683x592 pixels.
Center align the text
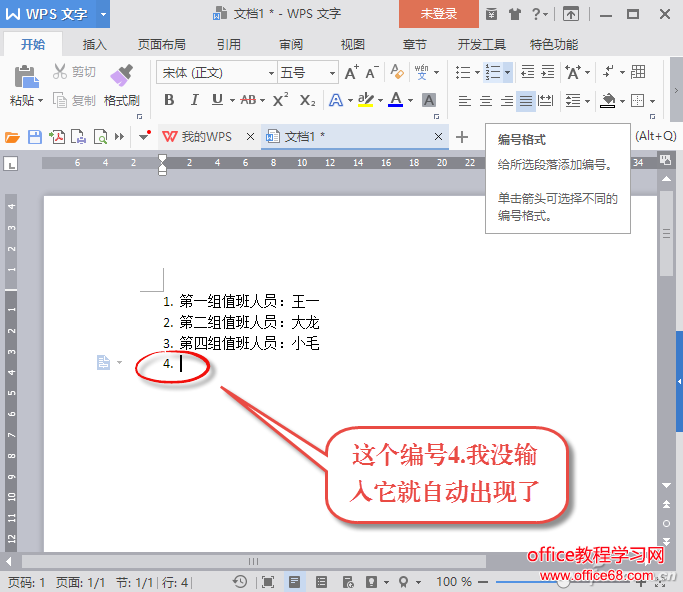point(486,101)
